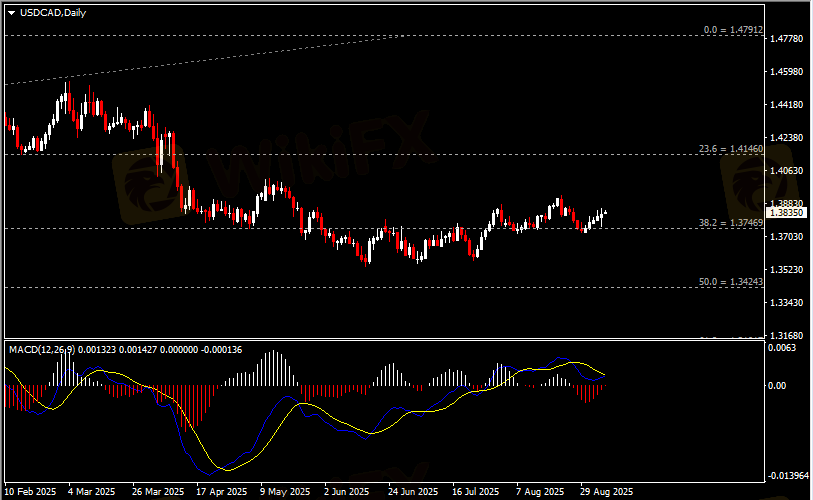Click the MACD signal value 0.001427
Image resolution: width=813 pixels, height=500 pixels.
tap(138, 350)
